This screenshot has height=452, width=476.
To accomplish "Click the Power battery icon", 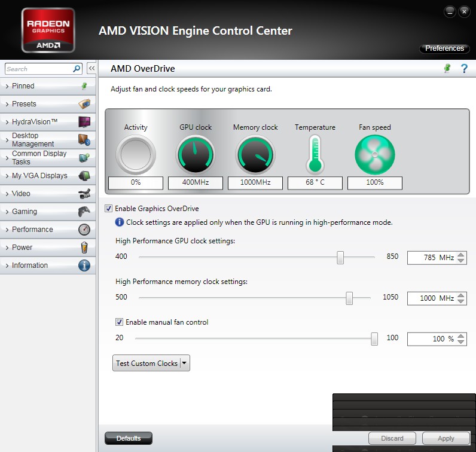I will 84,248.
